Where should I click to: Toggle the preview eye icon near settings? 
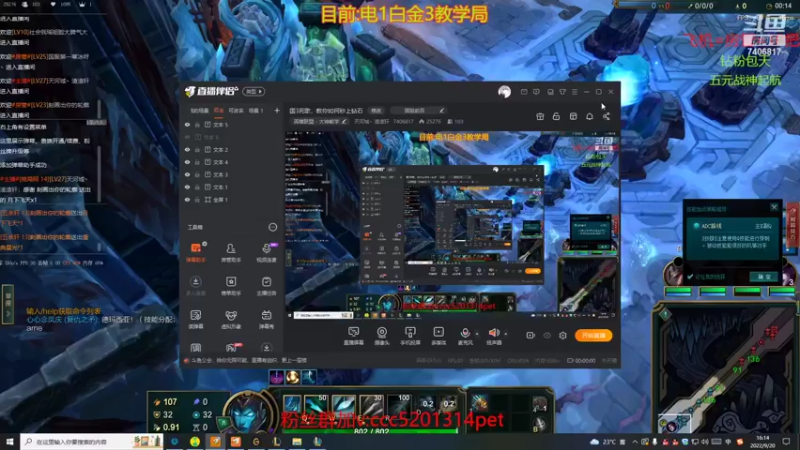point(547,336)
